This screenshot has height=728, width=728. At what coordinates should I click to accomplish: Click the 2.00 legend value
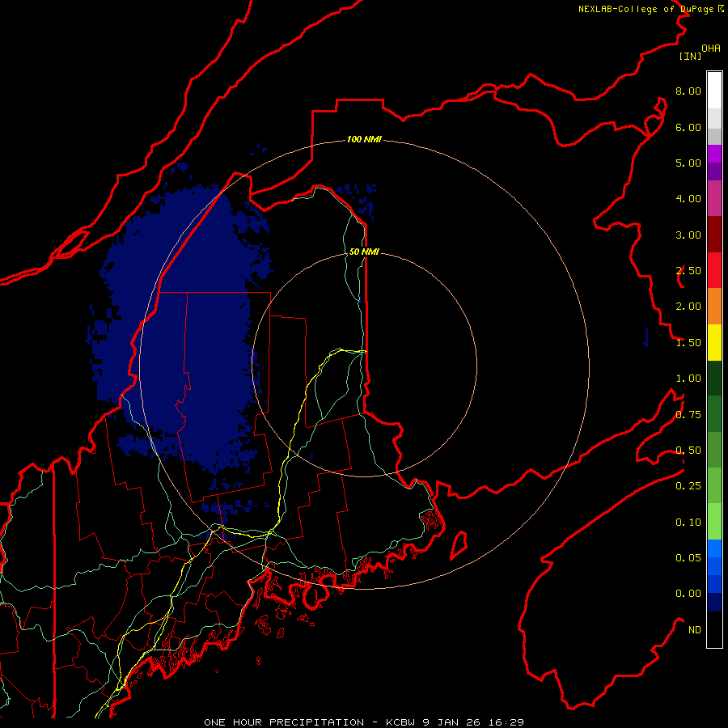(x=688, y=307)
